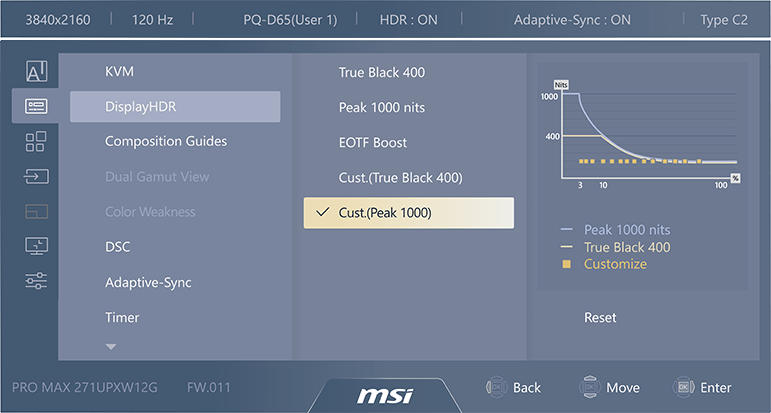This screenshot has height=413, width=771.
Task: Expand more items with down arrow below Timer
Action: [x=111, y=347]
